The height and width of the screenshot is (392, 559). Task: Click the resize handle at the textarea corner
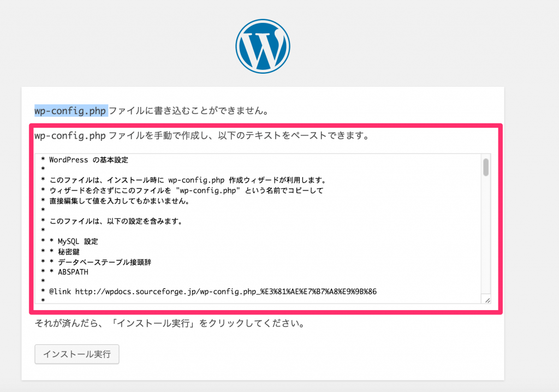[x=487, y=300]
